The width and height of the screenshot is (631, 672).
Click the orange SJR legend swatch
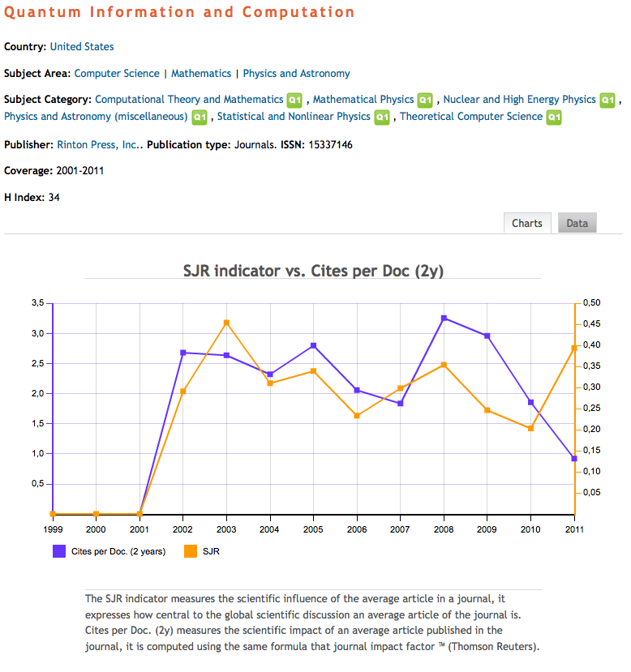(190, 551)
